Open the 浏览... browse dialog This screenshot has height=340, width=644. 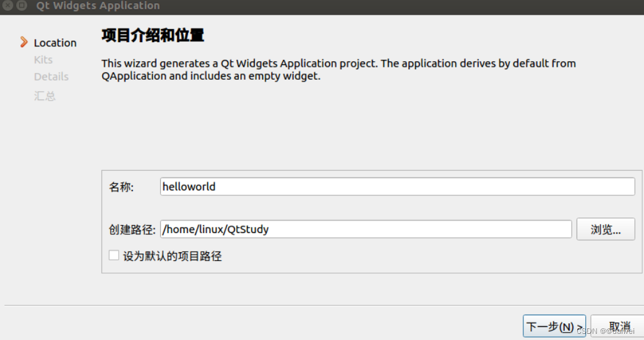(606, 229)
